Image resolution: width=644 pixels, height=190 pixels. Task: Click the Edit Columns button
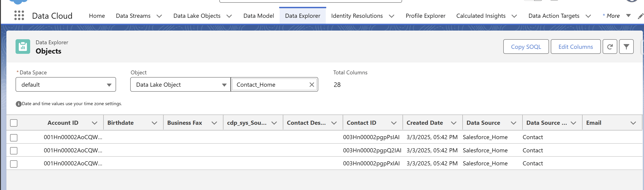(x=575, y=47)
